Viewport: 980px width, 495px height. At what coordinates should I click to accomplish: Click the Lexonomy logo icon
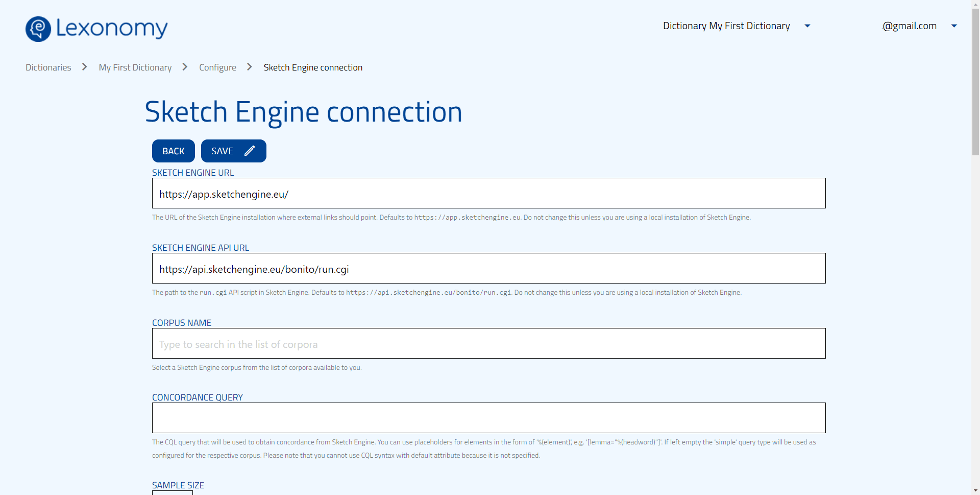tap(38, 29)
